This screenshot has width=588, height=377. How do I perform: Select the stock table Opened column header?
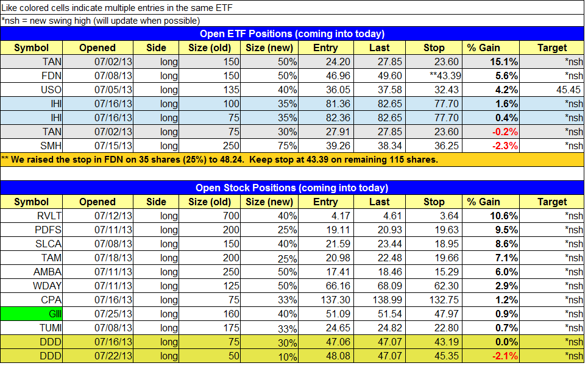pyautogui.click(x=98, y=202)
